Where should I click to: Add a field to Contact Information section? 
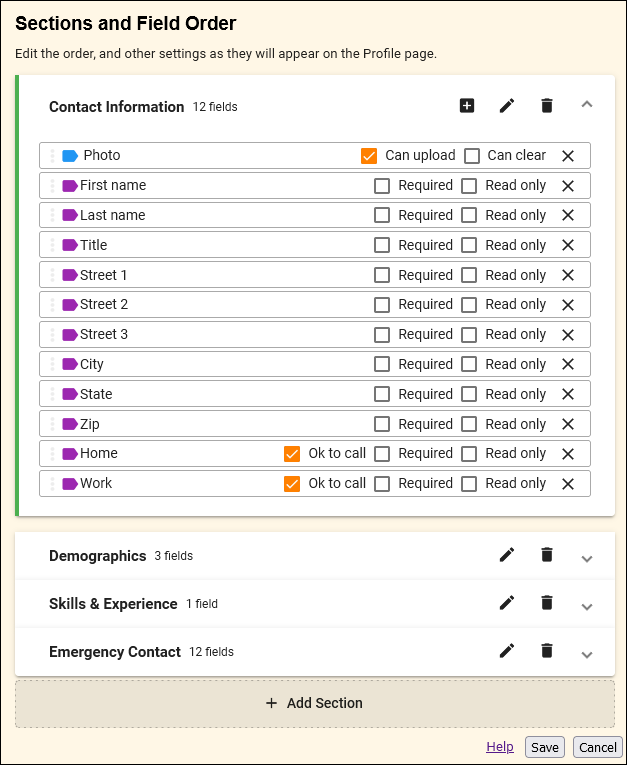467,106
